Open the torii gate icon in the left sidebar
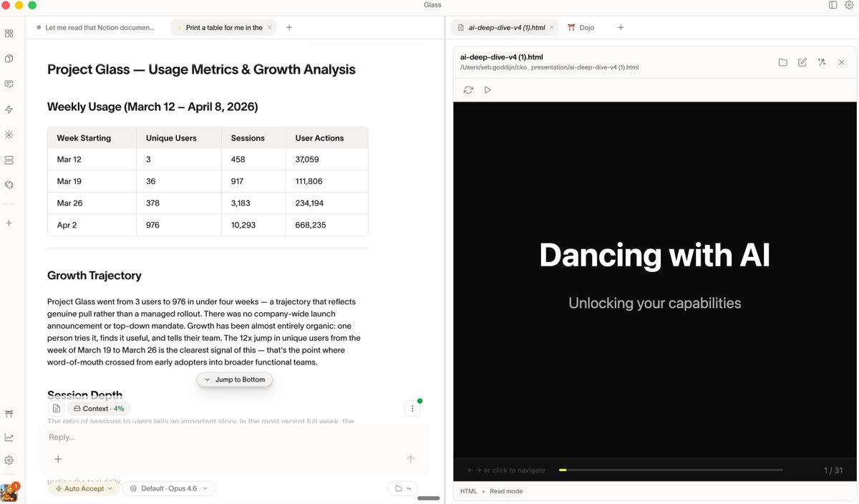The image size is (859, 504). pyautogui.click(x=9, y=414)
